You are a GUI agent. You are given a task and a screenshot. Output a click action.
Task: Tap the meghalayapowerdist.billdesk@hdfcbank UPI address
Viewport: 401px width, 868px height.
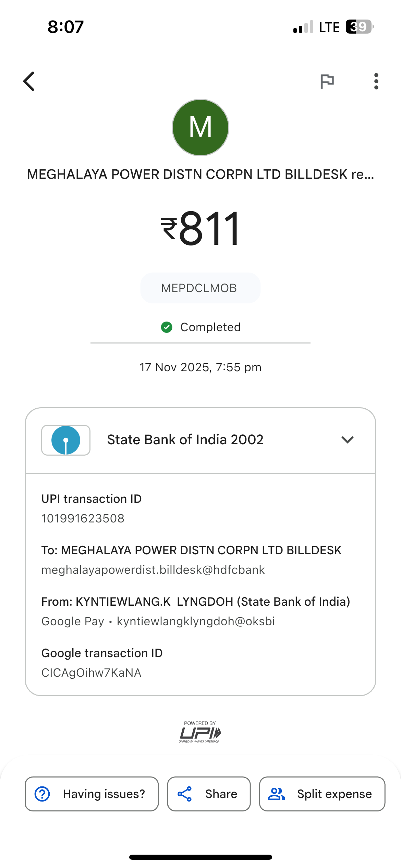pos(153,570)
